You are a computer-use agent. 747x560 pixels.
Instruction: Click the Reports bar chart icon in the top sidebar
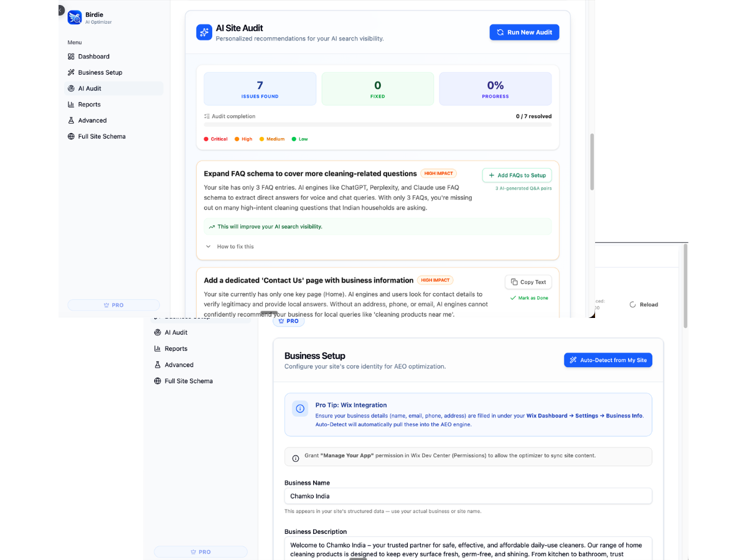pyautogui.click(x=71, y=105)
